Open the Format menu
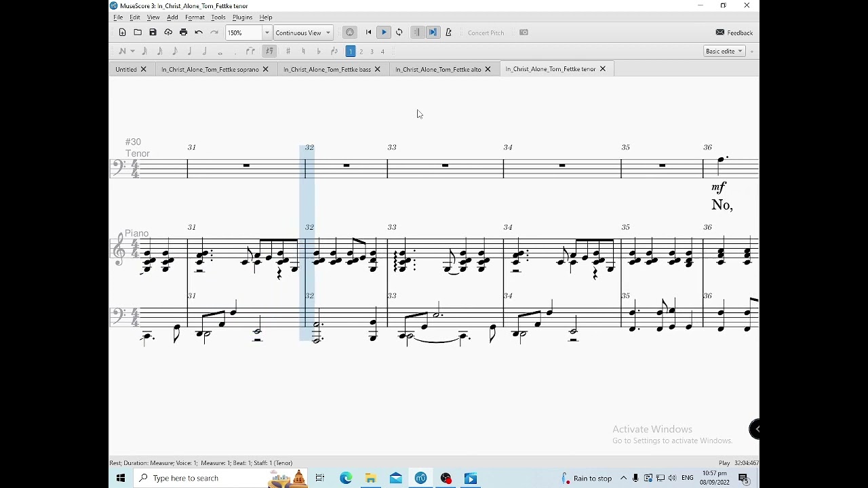Image resolution: width=868 pixels, height=488 pixels. (195, 17)
